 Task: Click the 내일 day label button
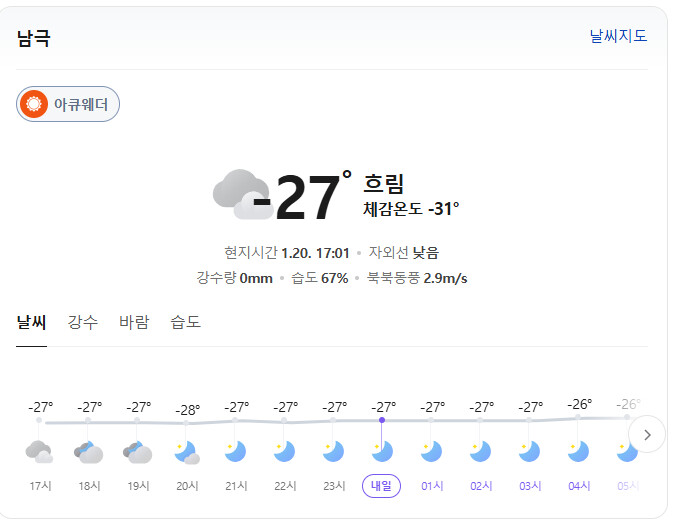(382, 486)
